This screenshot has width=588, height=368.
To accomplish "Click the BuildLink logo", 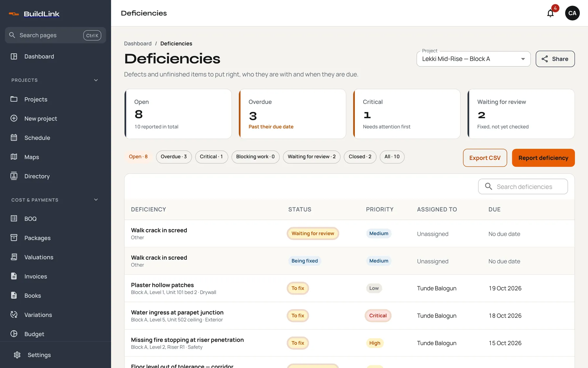I will [34, 14].
